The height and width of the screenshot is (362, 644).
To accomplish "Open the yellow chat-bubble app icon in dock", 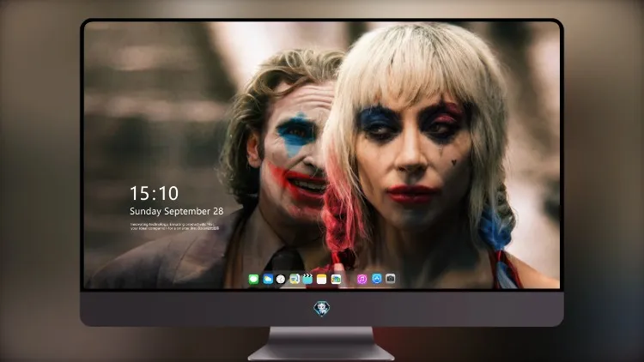I will (x=295, y=279).
